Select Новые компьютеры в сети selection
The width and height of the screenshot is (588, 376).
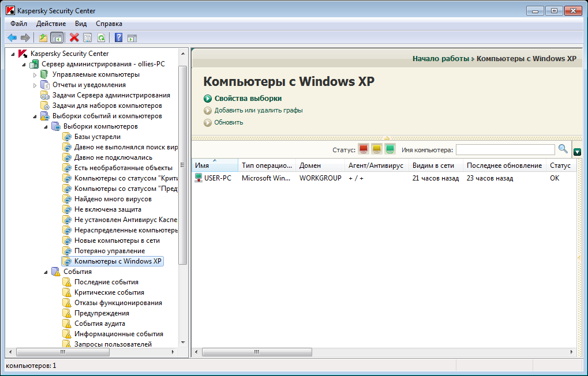click(x=117, y=240)
